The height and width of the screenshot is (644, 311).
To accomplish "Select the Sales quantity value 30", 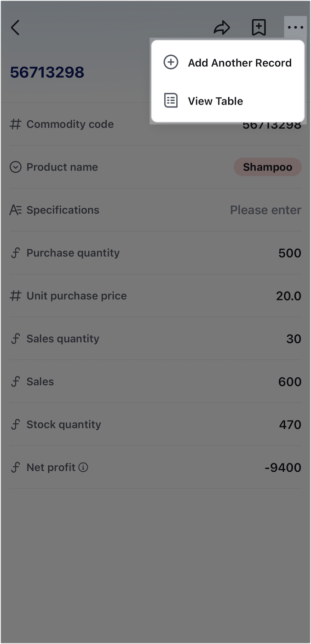I will tap(294, 339).
